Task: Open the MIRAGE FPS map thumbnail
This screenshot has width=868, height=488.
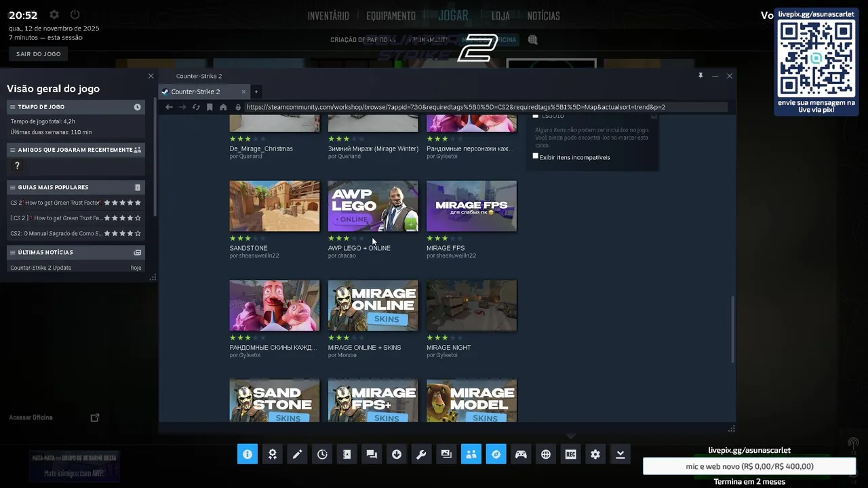Action: (472, 206)
